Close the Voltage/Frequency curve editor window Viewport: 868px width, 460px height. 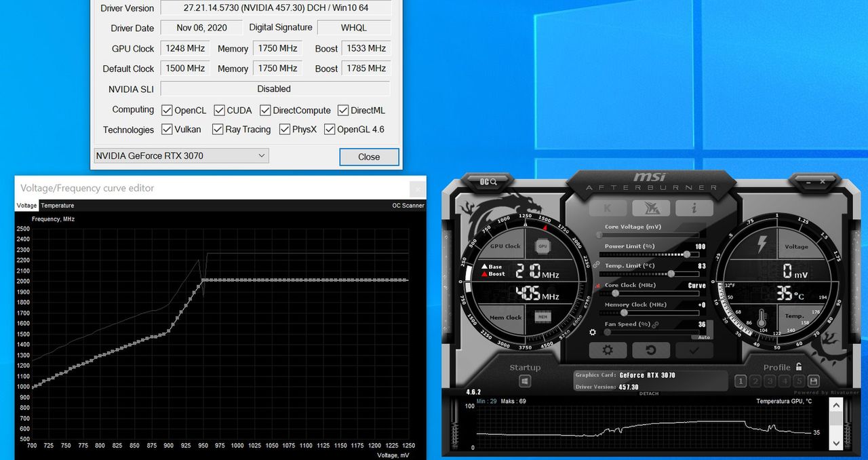coord(418,189)
